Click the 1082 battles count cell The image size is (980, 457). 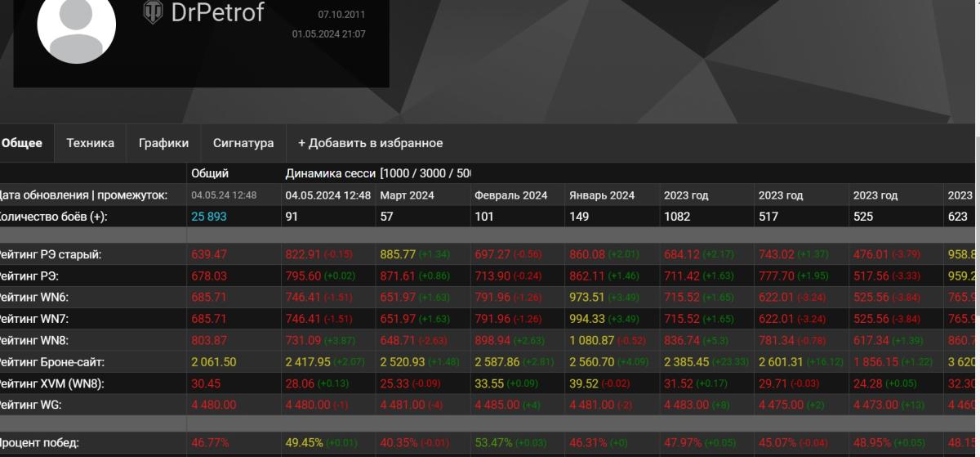pyautogui.click(x=677, y=217)
